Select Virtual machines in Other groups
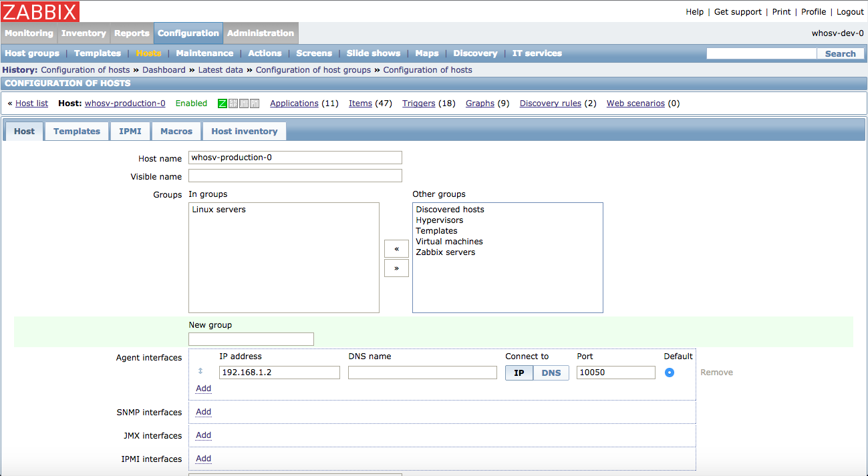The image size is (868, 476). pos(507,242)
